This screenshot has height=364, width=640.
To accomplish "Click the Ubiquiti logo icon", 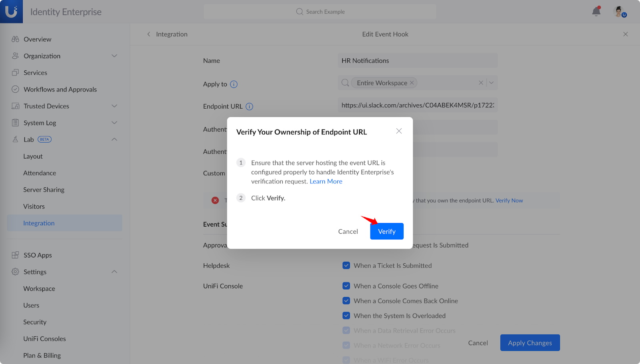I will pos(11,12).
